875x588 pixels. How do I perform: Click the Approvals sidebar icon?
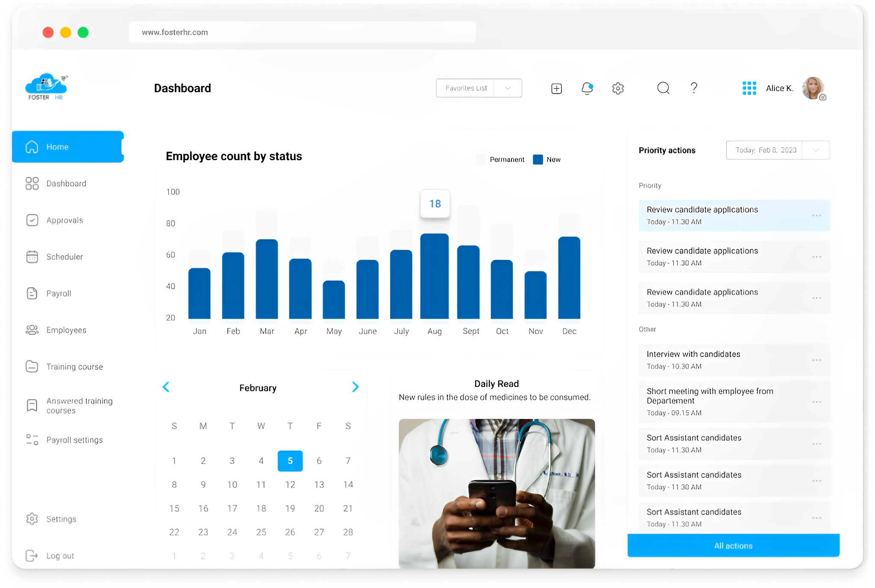coord(32,220)
